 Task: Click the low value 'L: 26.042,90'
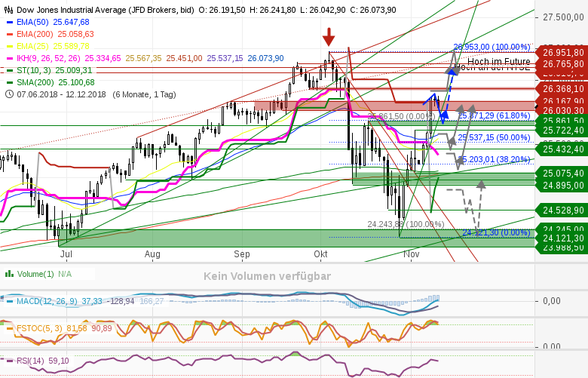[323, 10]
